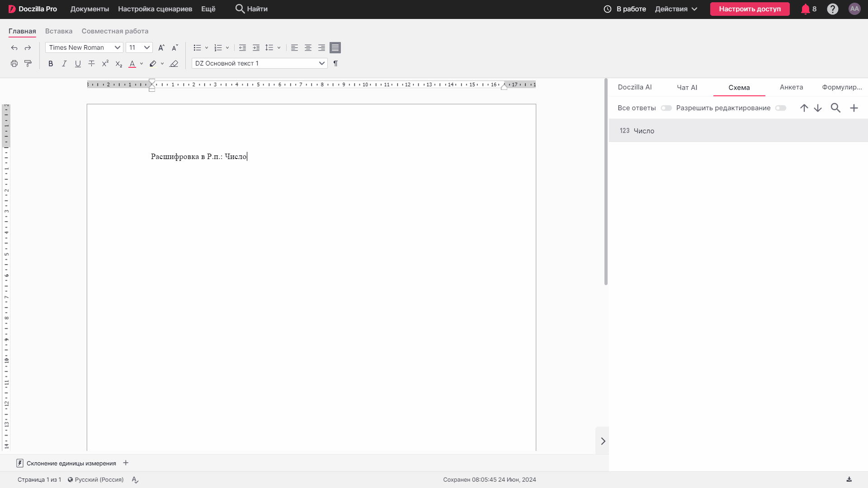
Task: Open the Действия dropdown menu
Action: [676, 9]
